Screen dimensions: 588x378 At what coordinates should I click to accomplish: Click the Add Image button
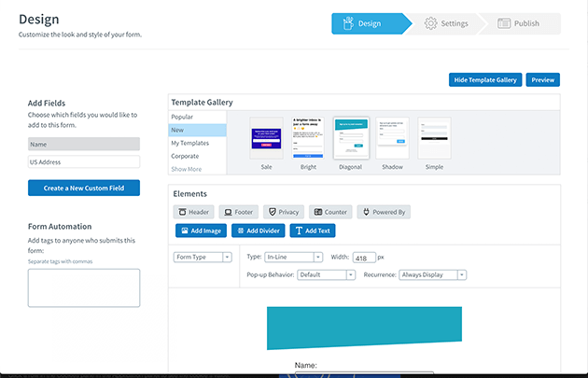(201, 231)
